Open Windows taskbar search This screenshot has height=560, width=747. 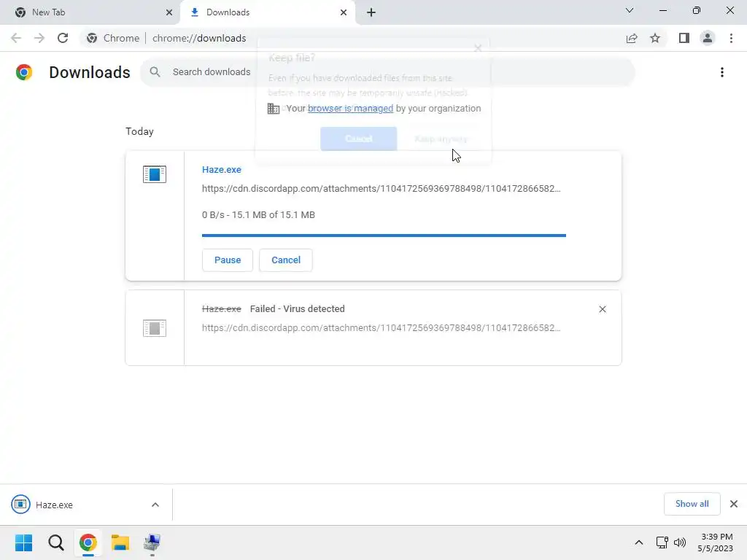click(55, 542)
